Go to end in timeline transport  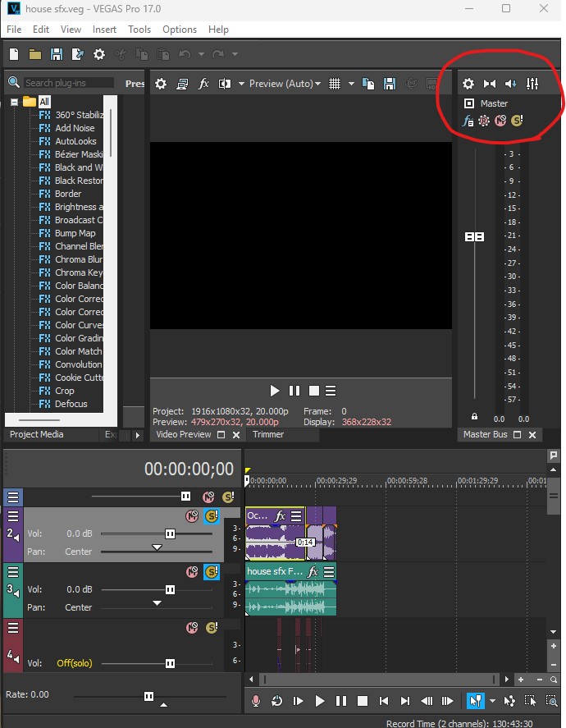(x=405, y=701)
